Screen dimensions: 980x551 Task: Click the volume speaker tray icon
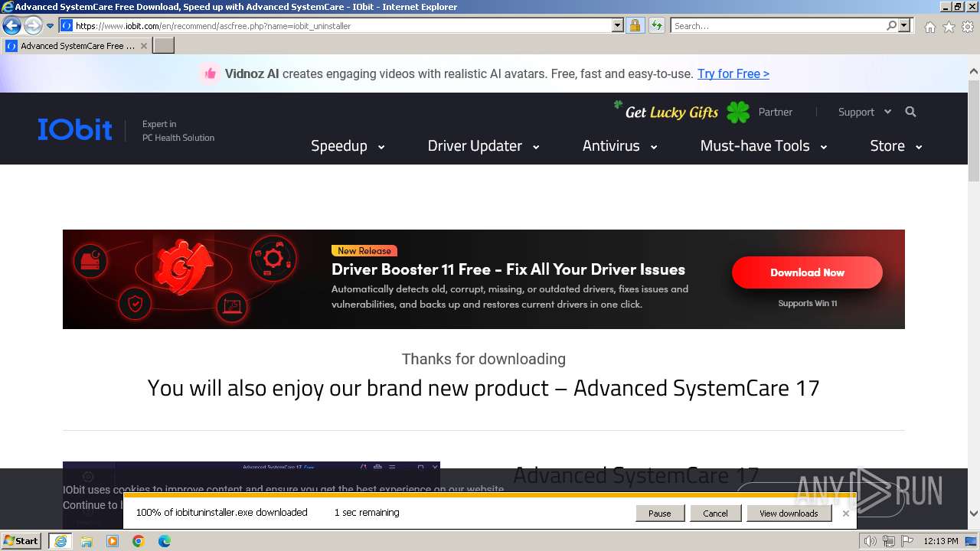coord(870,541)
